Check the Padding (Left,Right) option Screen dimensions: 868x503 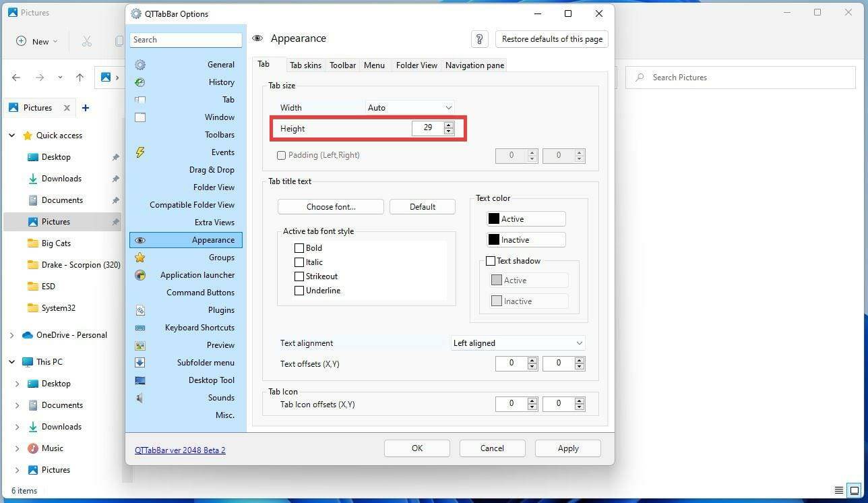(281, 155)
